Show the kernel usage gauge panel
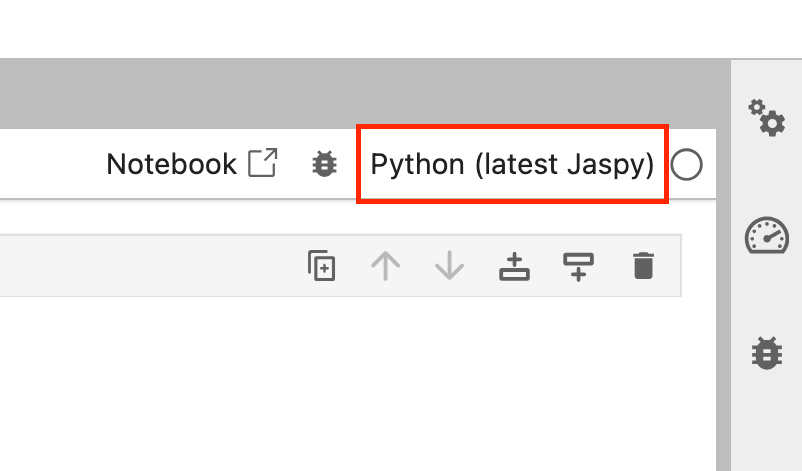Viewport: 802px width, 471px height. click(767, 237)
